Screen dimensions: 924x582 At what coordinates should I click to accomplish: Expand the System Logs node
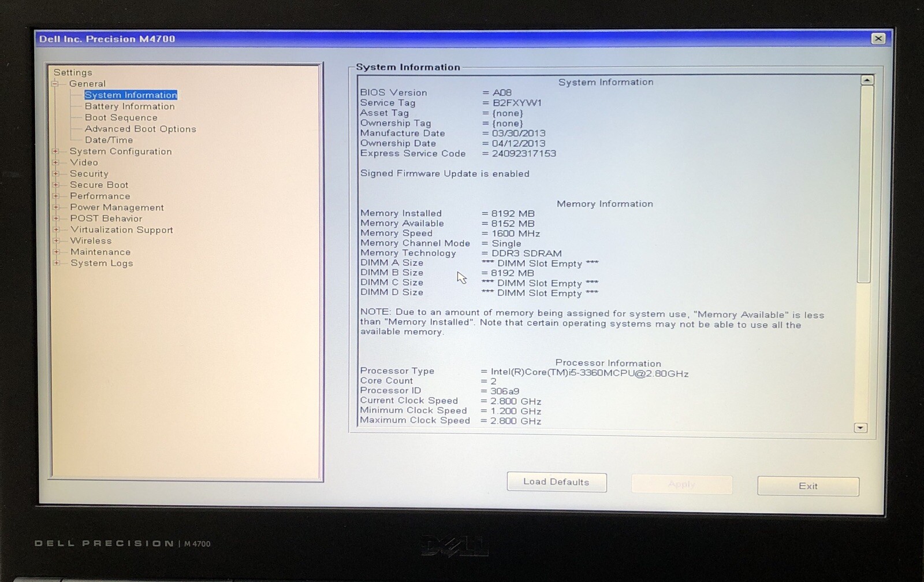(x=56, y=263)
